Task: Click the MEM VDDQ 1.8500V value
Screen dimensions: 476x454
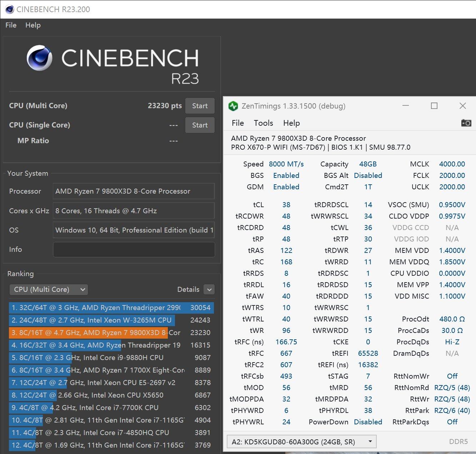Action: [452, 262]
